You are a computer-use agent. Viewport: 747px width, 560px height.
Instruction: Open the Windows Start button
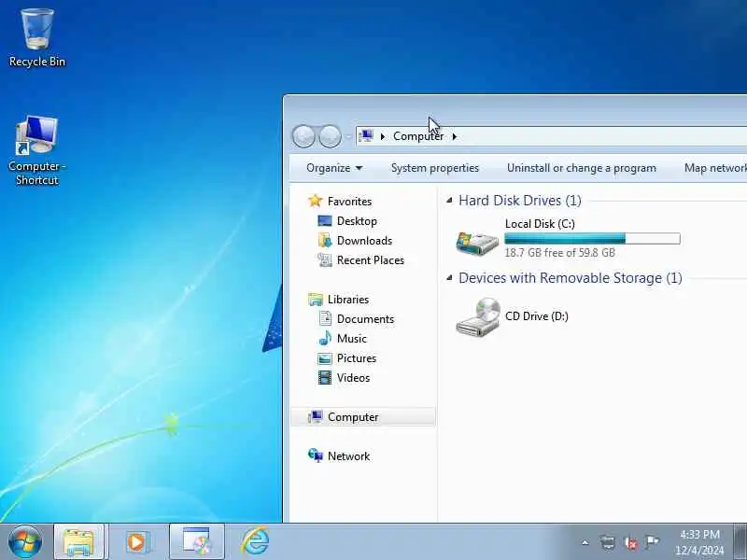(25, 542)
